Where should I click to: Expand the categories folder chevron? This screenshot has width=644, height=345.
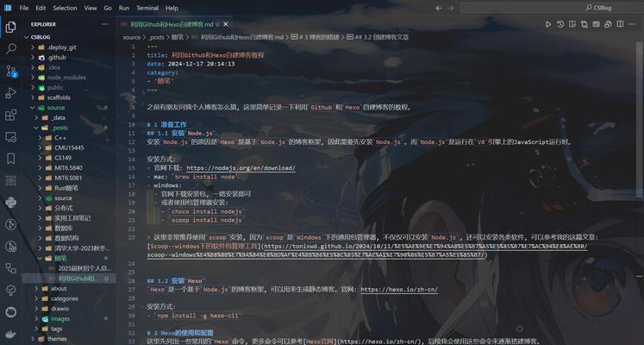(x=36, y=298)
